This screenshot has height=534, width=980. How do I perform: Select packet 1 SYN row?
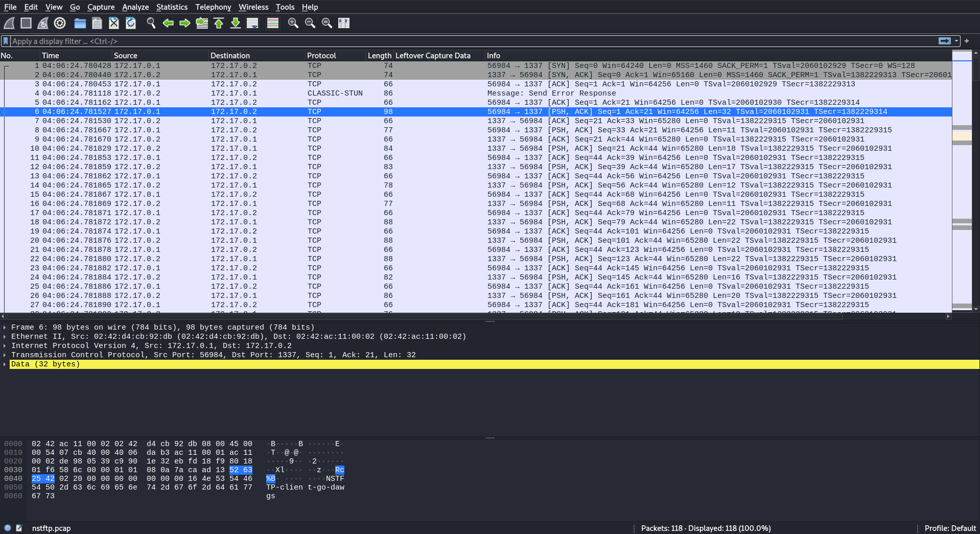pos(476,65)
